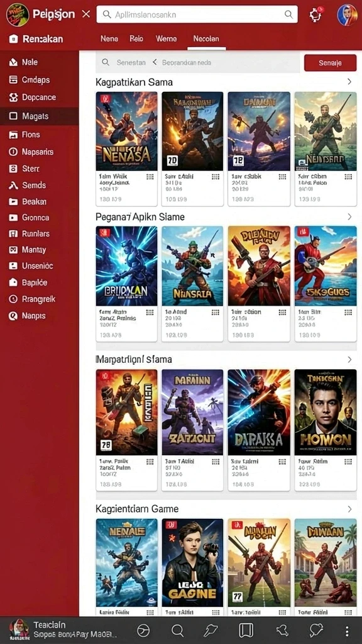
Task: Click the Gronnca sidebar icon
Action: point(13,218)
